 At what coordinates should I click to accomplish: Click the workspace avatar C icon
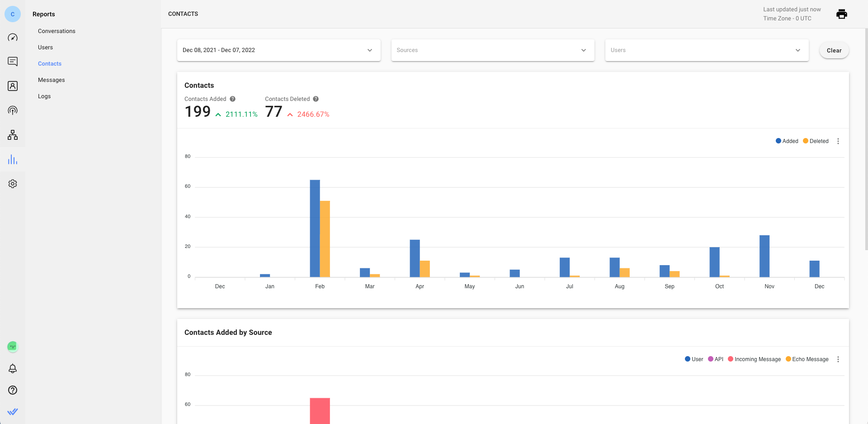coord(13,14)
